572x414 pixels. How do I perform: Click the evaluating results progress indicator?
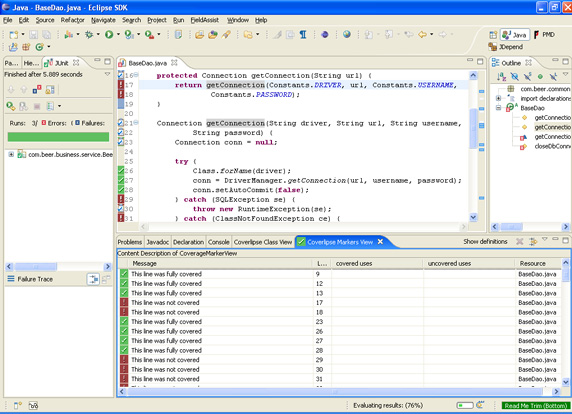(465, 406)
